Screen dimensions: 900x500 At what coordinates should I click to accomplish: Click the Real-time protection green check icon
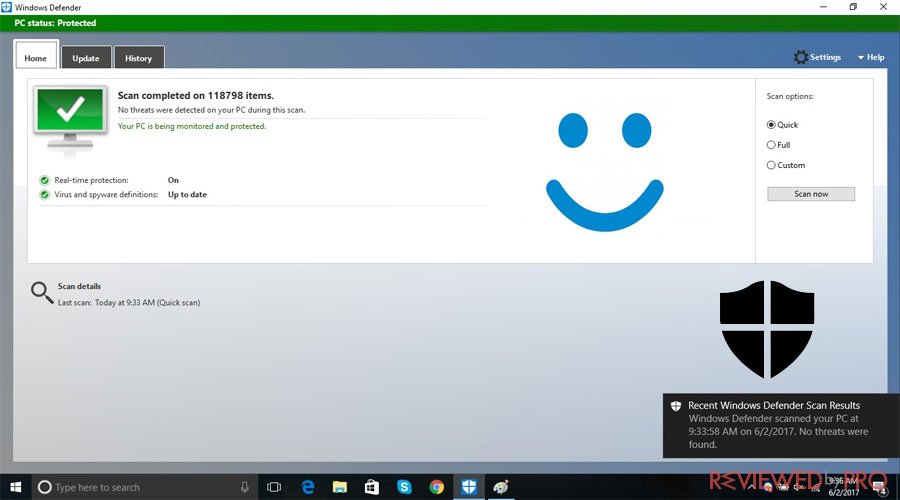pos(44,180)
